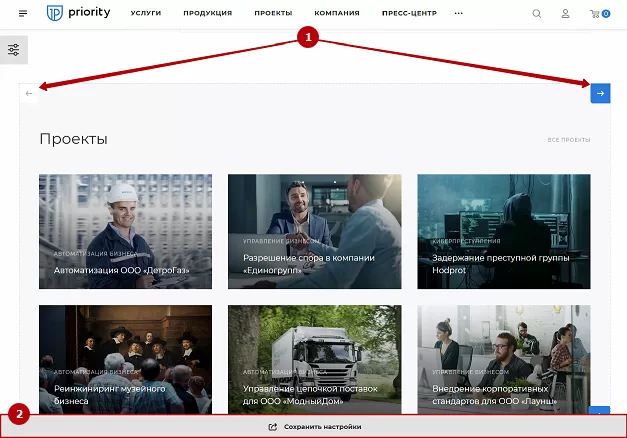Open the site search magnifier icon
The image size is (627, 438).
pos(537,14)
